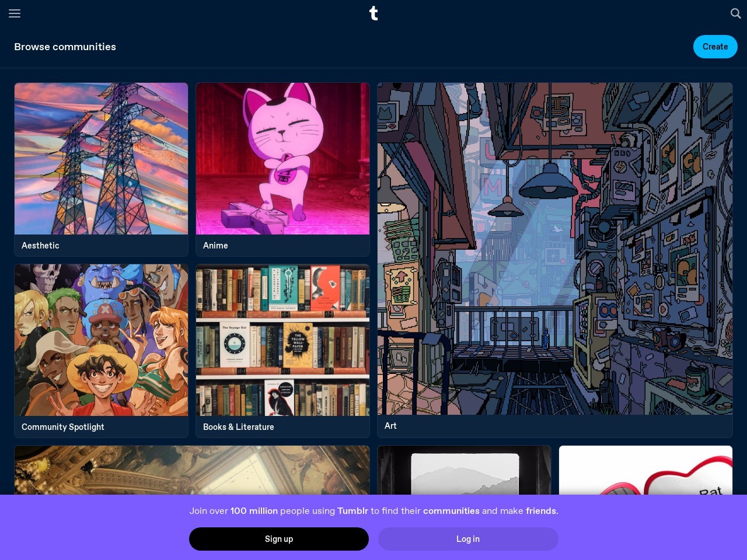Click the Browse communities heading
This screenshot has width=747, height=560.
tap(65, 47)
